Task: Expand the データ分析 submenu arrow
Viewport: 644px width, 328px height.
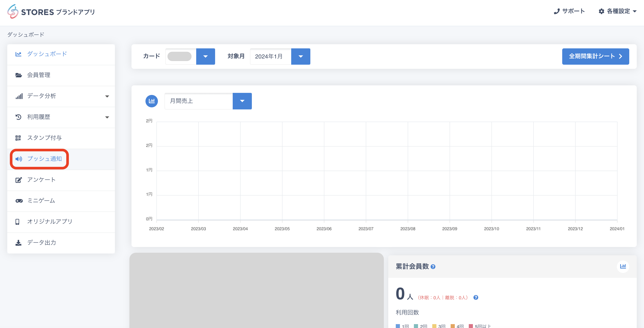Action: (107, 96)
